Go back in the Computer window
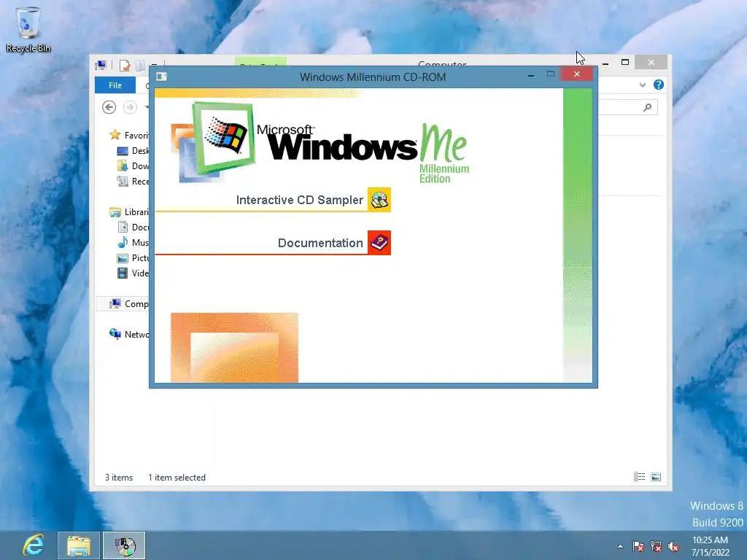The image size is (747, 560). click(109, 107)
